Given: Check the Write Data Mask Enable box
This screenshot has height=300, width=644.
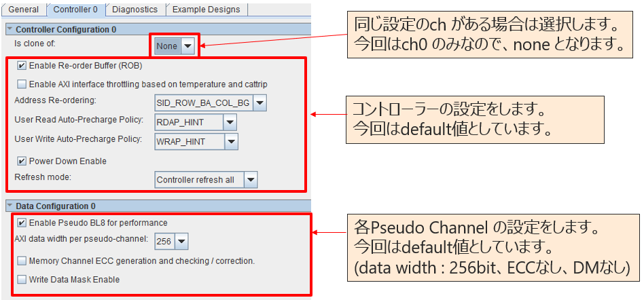Looking at the screenshot, I should (x=23, y=279).
